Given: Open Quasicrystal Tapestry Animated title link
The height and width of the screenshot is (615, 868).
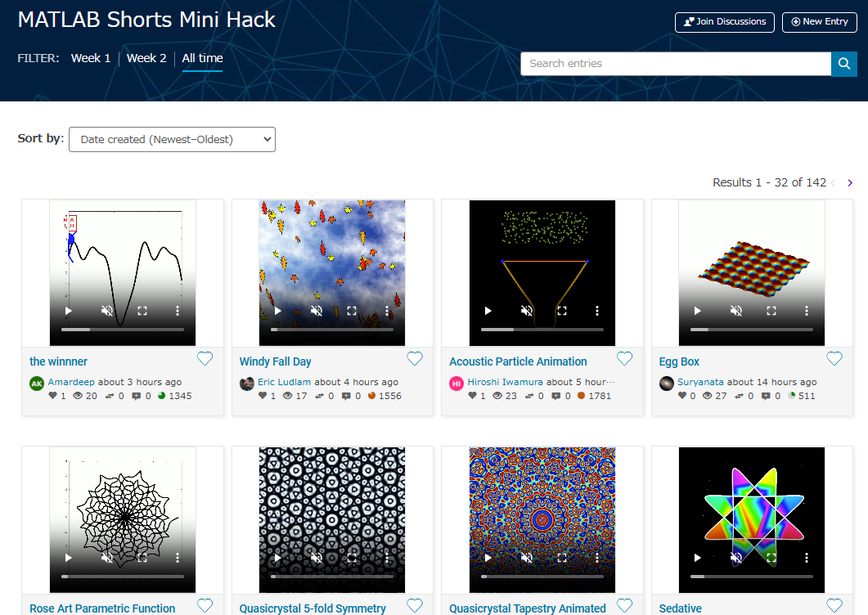Looking at the screenshot, I should click(528, 608).
